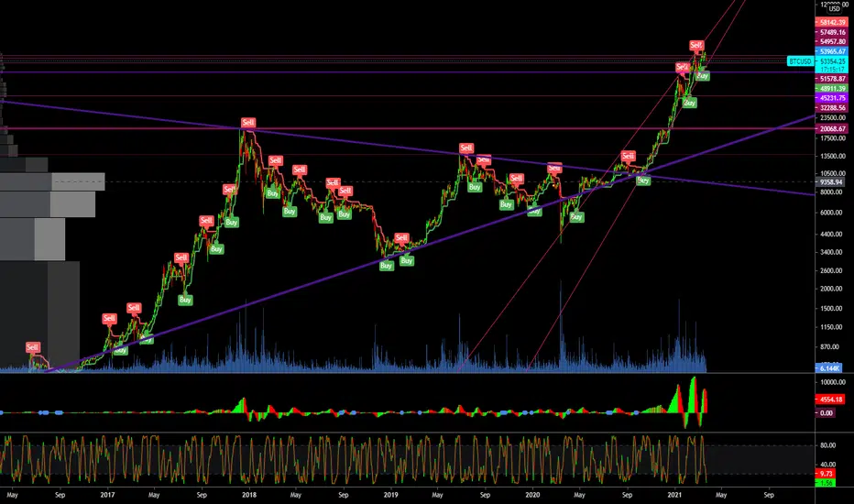The height and width of the screenshot is (504, 854).
Task: Click the 10500.00 axis value
Action: click(x=832, y=173)
